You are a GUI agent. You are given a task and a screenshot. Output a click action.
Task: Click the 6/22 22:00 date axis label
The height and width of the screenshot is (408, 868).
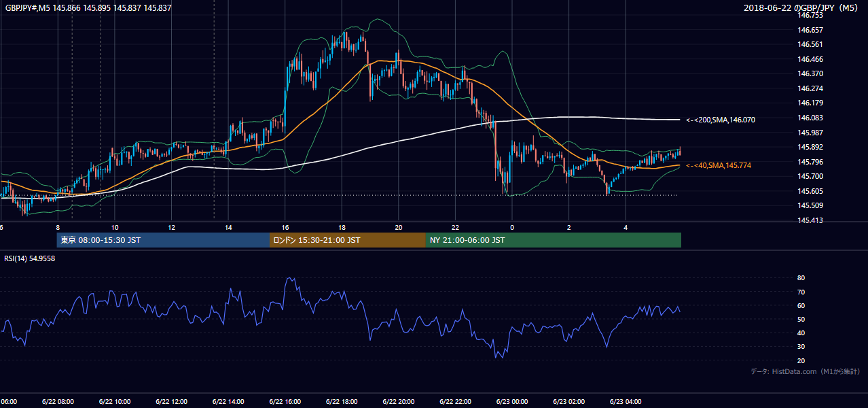coord(456,401)
